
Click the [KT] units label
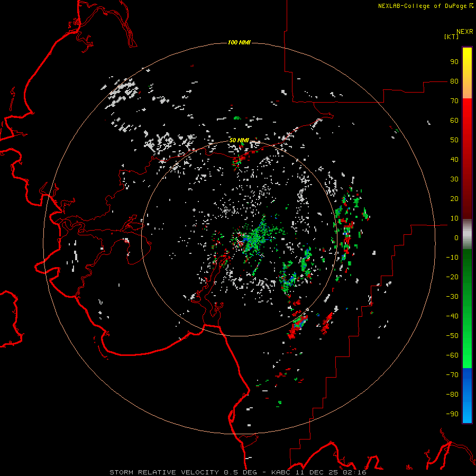point(451,36)
